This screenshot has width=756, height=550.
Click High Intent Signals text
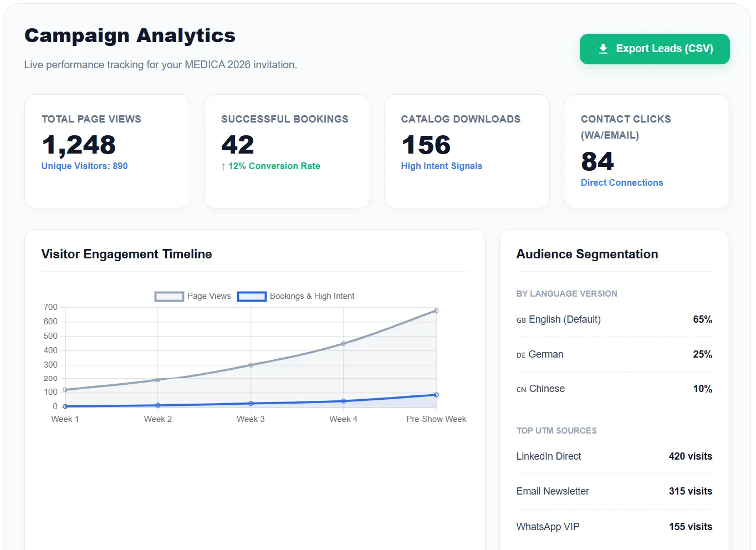click(442, 166)
